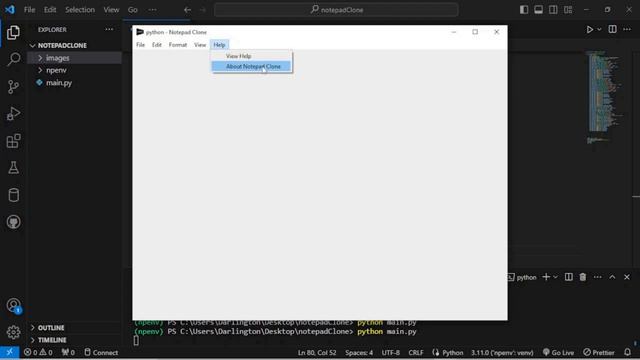The image size is (640, 360).
Task: Click Ln 80, Col 52 status entry
Action: pyautogui.click(x=317, y=353)
